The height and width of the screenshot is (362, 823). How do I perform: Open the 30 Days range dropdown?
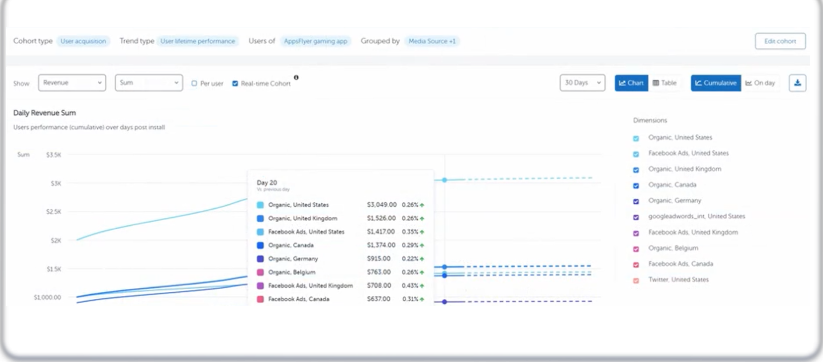582,83
